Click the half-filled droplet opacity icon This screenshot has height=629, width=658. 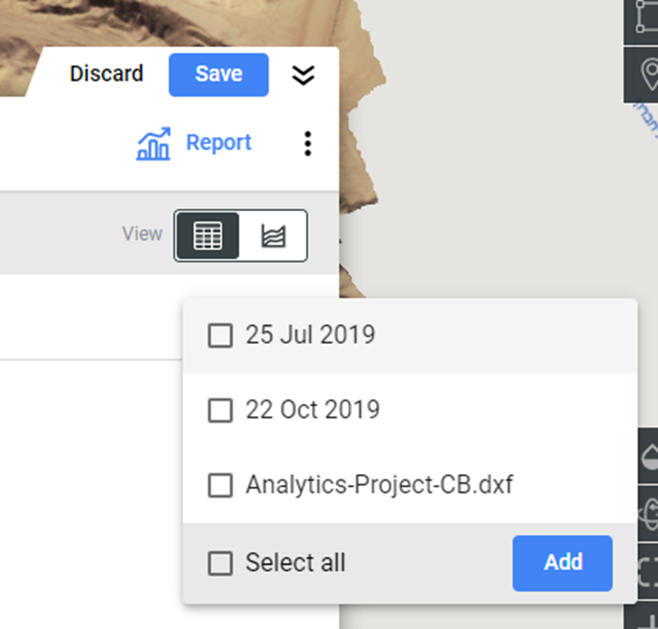point(649,457)
